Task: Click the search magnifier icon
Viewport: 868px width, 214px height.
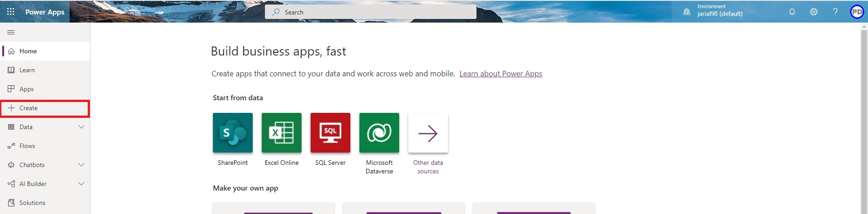Action: 276,12
